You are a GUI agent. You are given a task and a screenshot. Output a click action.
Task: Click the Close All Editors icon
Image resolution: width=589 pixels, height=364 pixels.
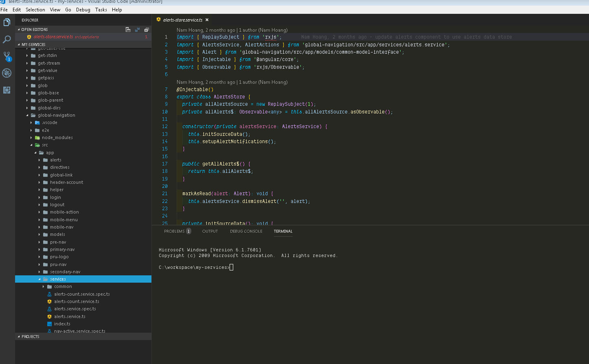pos(146,29)
